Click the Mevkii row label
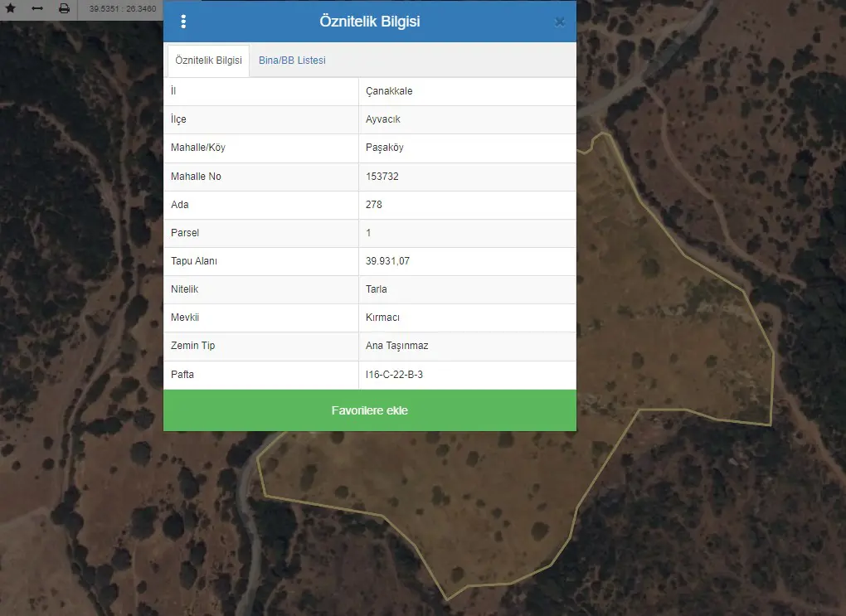Screen dimensions: 846x616 184,318
